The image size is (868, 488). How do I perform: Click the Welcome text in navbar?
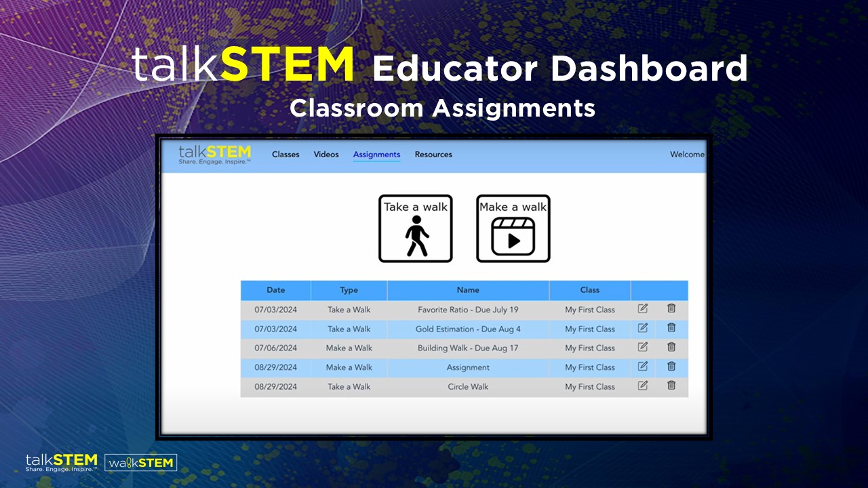click(687, 155)
